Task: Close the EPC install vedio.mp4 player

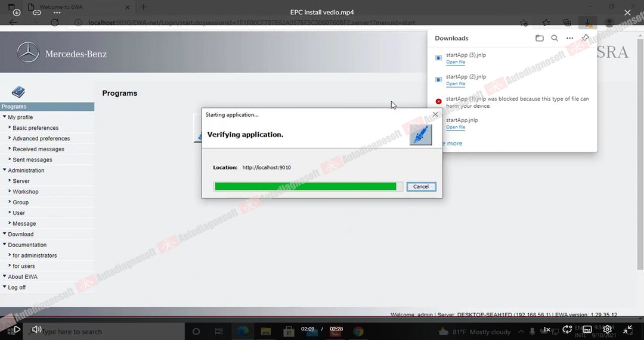Action: point(627,13)
